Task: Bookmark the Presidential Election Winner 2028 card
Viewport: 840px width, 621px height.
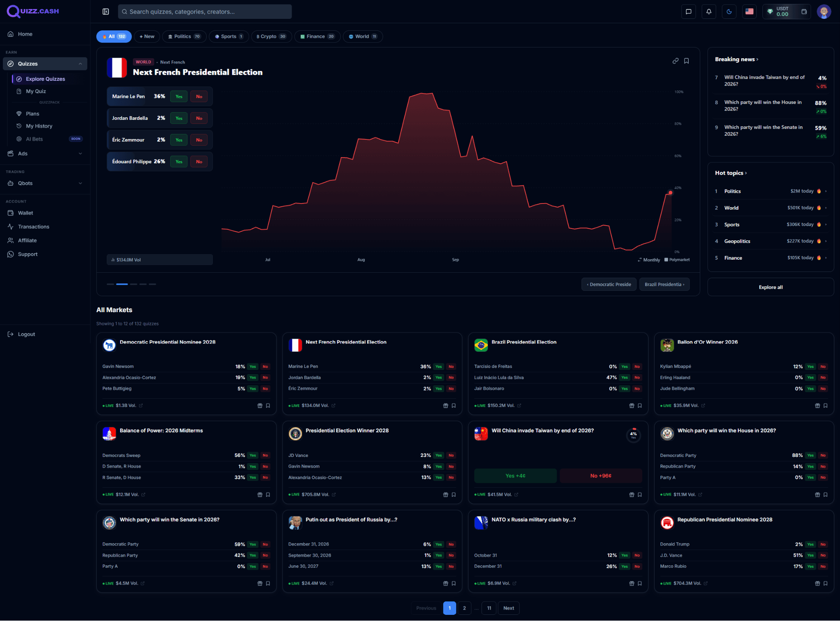Action: [454, 495]
